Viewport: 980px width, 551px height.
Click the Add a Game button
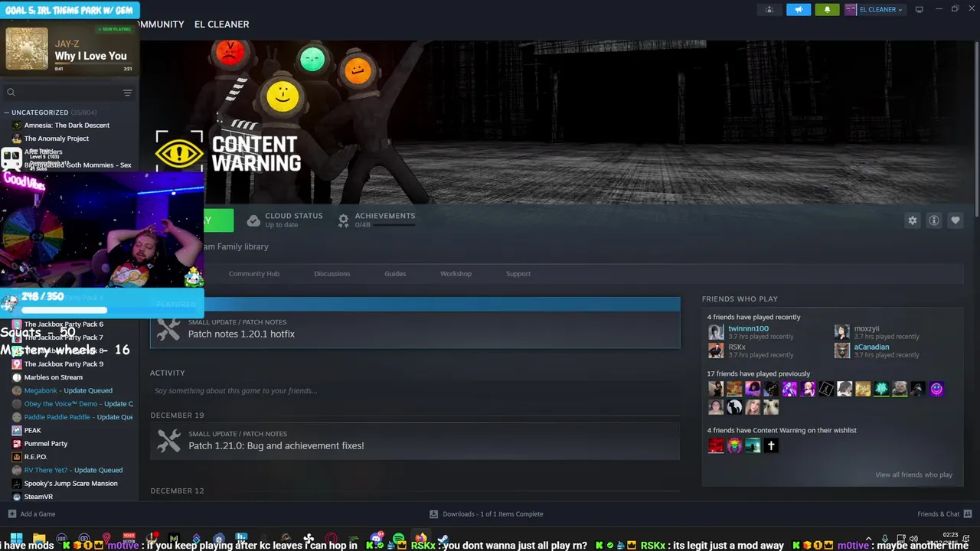(31, 514)
